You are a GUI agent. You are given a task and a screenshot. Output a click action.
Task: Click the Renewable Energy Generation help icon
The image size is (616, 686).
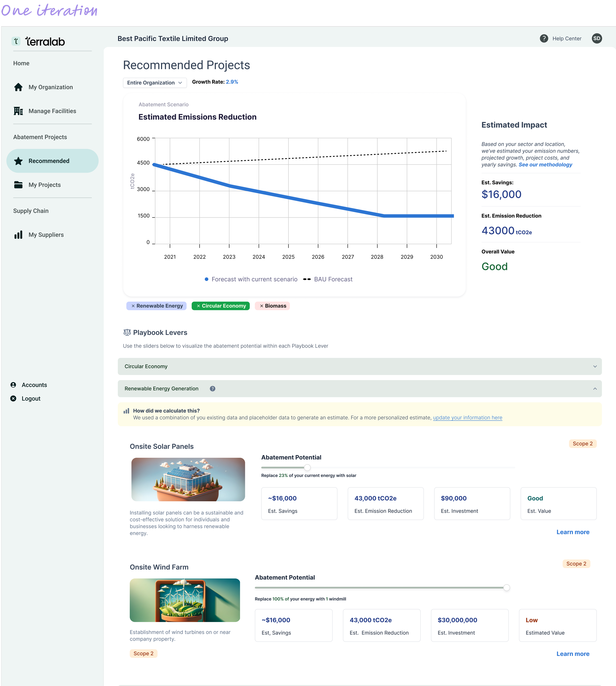213,389
